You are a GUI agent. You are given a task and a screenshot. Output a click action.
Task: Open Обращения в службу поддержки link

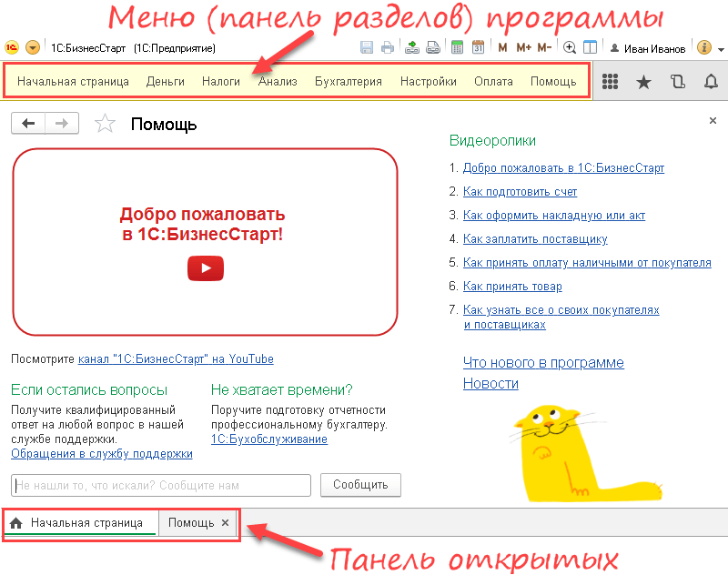[x=102, y=454]
